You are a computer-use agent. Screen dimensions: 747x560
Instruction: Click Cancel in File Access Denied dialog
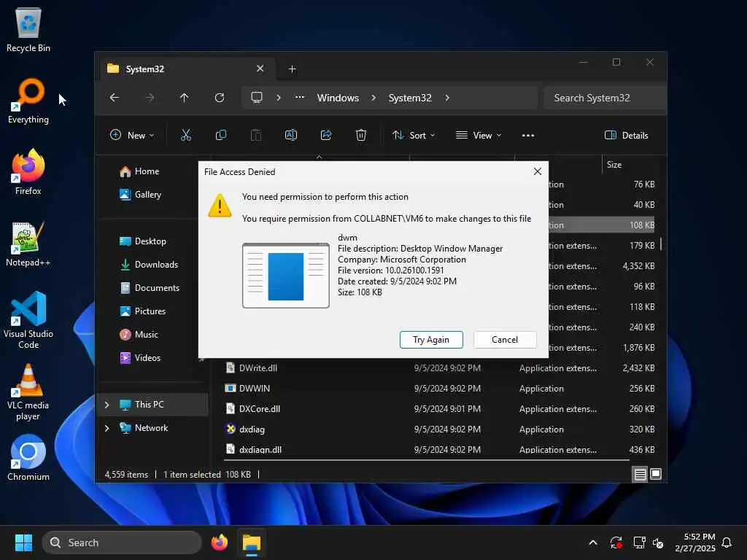pyautogui.click(x=505, y=340)
